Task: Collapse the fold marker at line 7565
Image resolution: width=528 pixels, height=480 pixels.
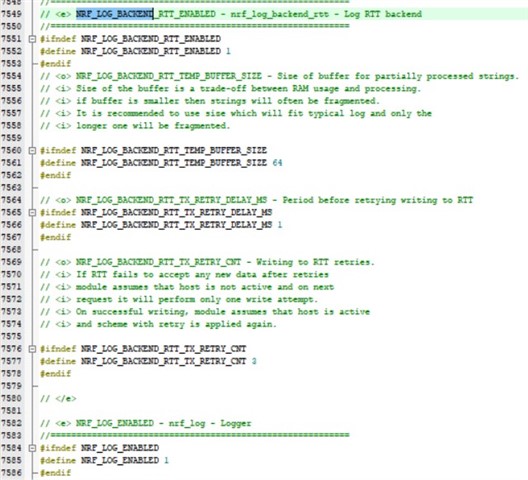Action: pos(32,213)
